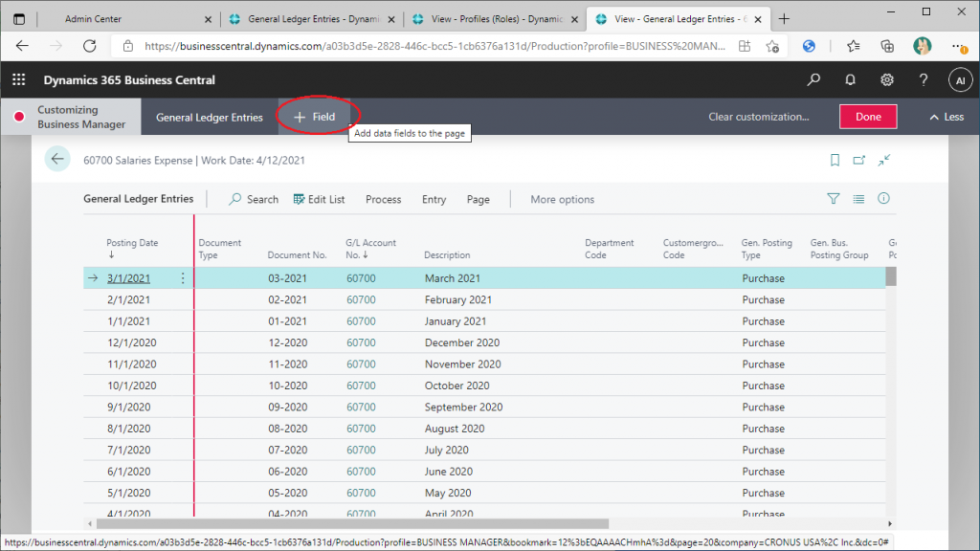Screen dimensions: 980x551
Task: Click Search in the action bar
Action: (253, 199)
